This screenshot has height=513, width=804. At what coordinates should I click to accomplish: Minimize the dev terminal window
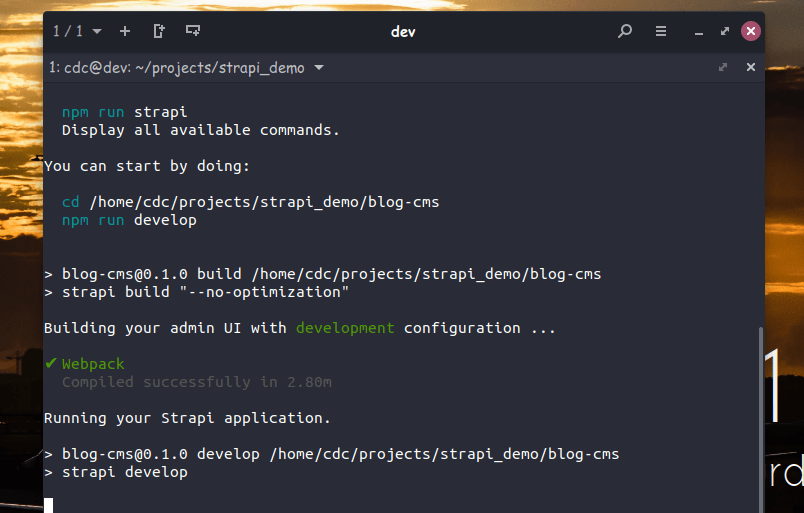tap(698, 32)
